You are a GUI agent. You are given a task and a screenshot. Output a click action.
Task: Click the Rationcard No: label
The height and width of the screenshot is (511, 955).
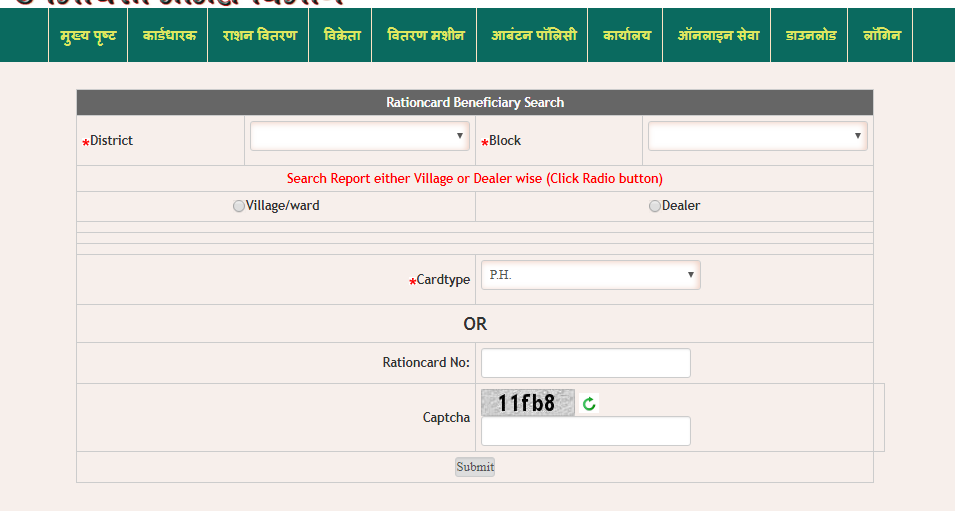point(426,362)
